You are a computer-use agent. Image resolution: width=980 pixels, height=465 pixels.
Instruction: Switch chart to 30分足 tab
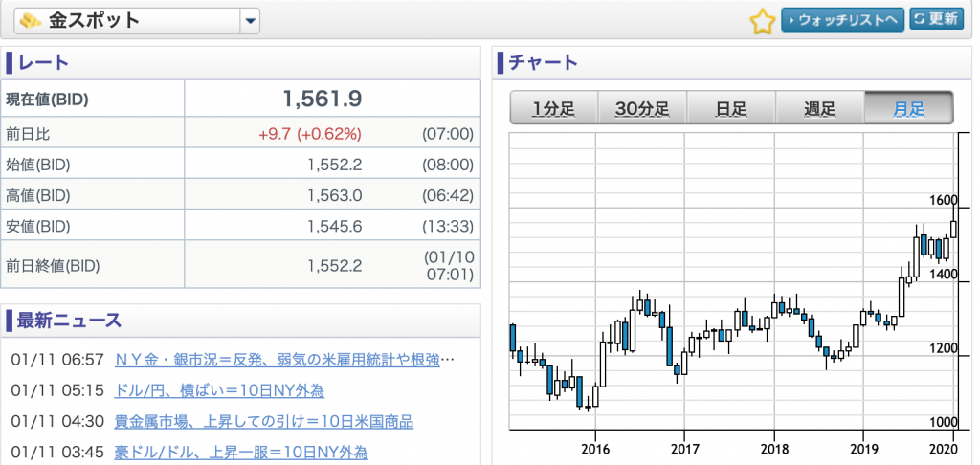point(642,108)
